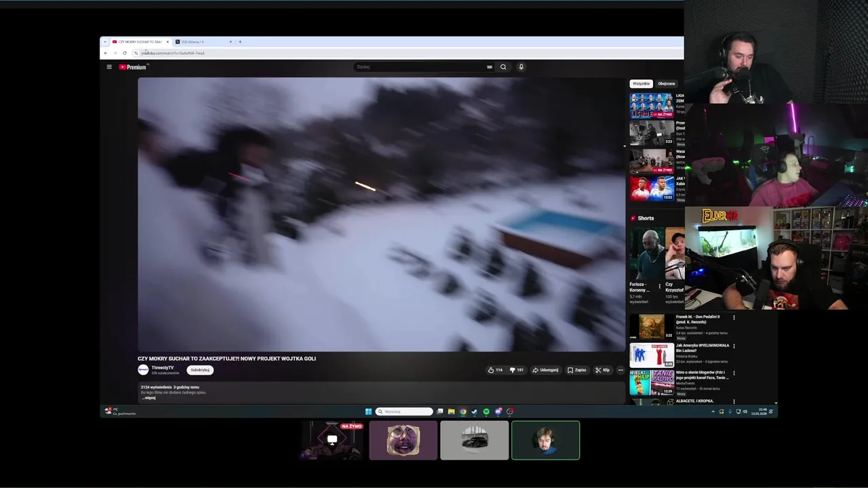Open site info icon in address bar

point(136,53)
